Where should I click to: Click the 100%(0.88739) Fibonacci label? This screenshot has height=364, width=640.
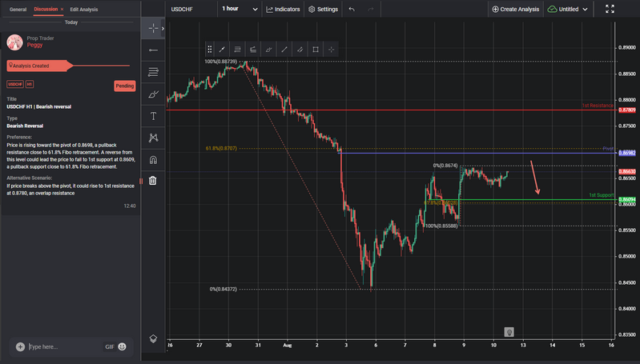pyautogui.click(x=221, y=62)
